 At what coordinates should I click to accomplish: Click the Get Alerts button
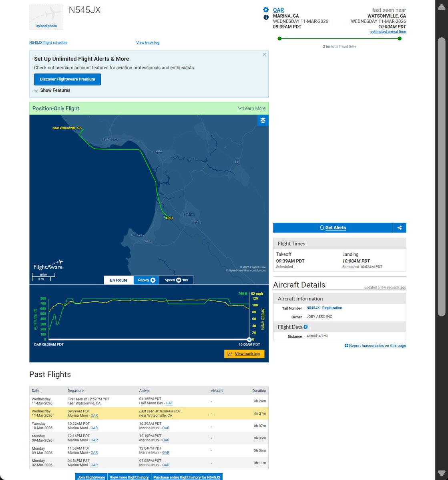[333, 228]
